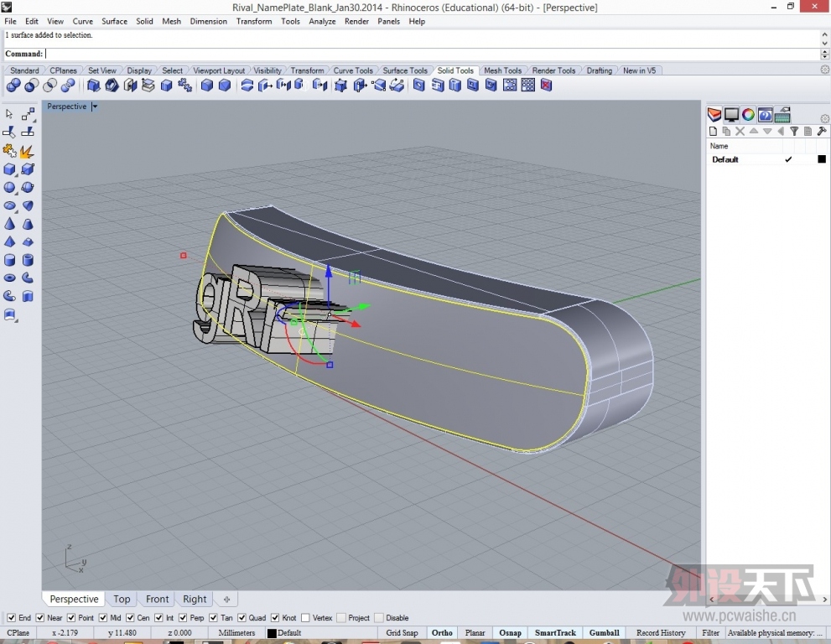Select the Ellipsoid tool in left sidebar
Viewport: 831px width, 644px height.
[x=9, y=205]
